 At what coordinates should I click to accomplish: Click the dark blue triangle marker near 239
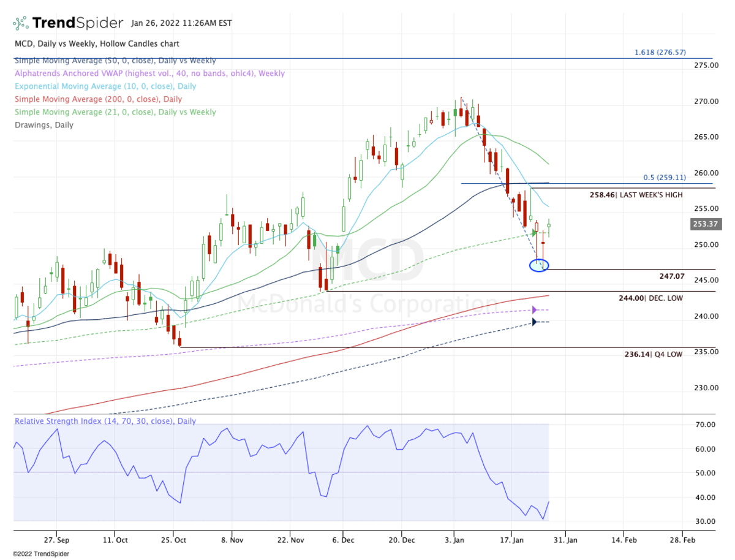coord(535,322)
